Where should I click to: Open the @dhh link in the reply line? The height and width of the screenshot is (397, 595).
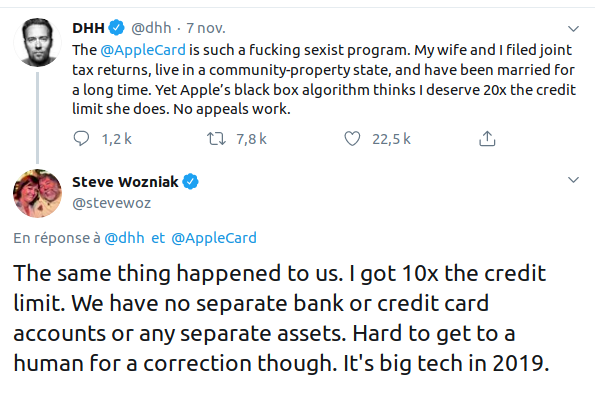124,238
